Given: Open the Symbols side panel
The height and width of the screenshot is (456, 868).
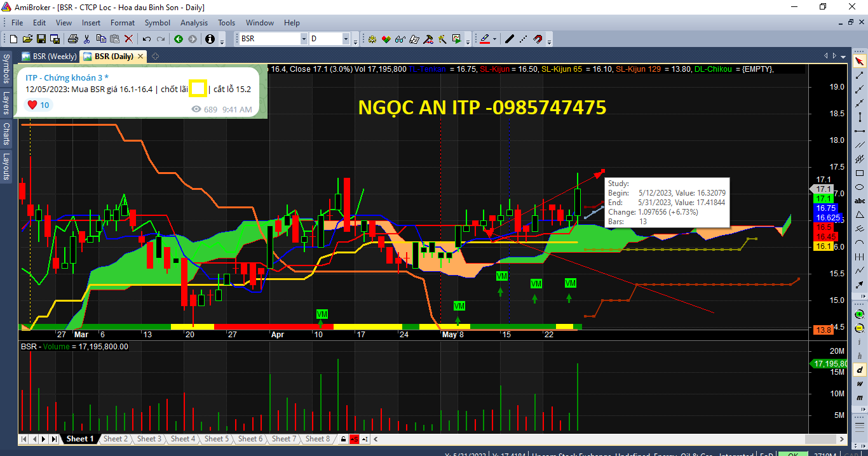Looking at the screenshot, I should tap(6, 69).
